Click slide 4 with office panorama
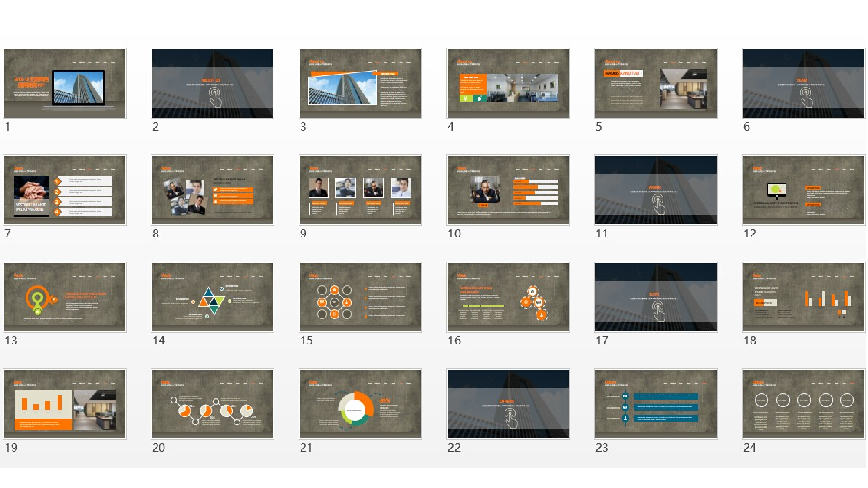Image resolution: width=868 pixels, height=488 pixels. click(x=508, y=83)
